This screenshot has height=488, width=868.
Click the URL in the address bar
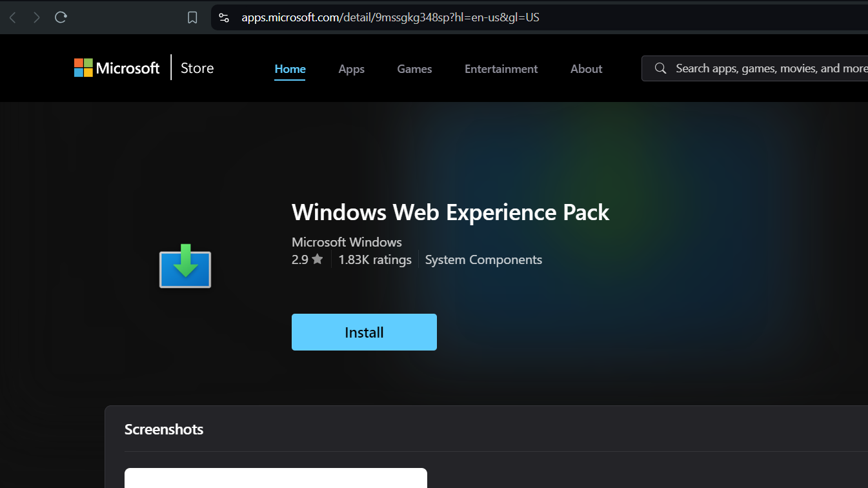(390, 17)
